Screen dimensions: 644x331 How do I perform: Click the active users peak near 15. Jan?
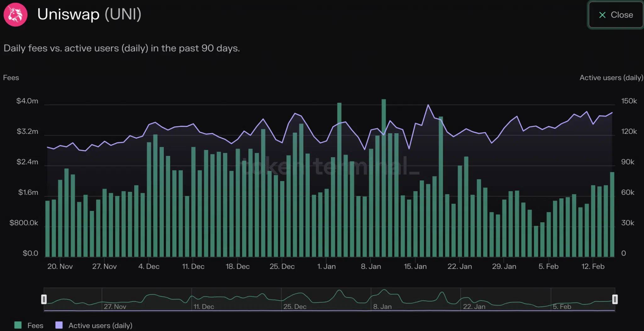tap(428, 105)
